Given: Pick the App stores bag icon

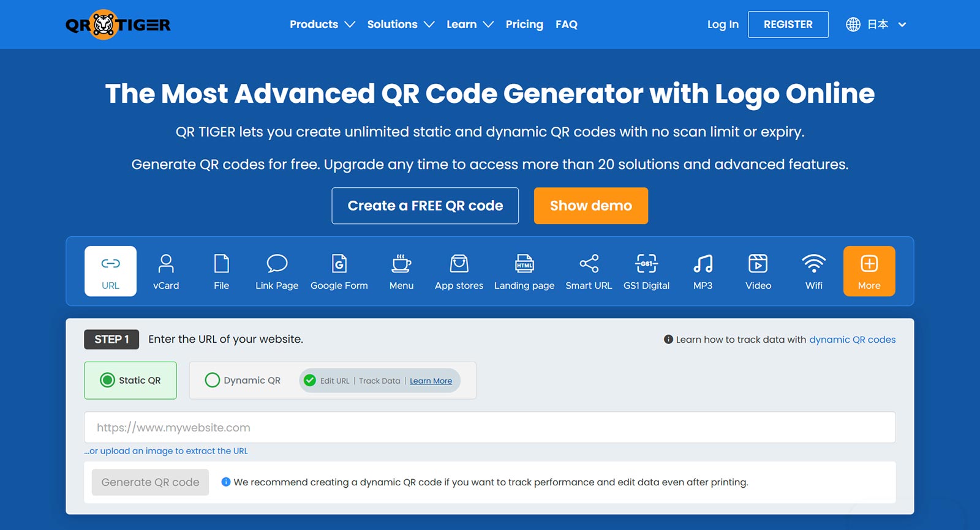Looking at the screenshot, I should pyautogui.click(x=459, y=264).
